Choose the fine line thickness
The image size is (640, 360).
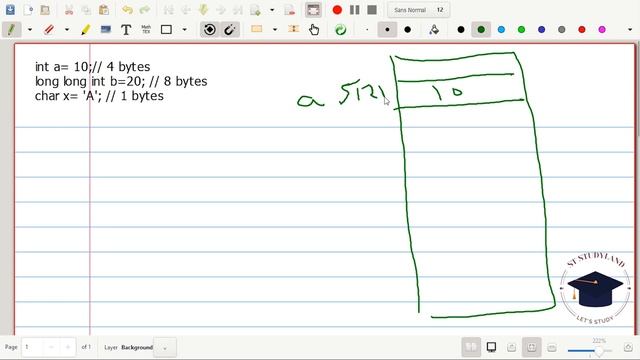367,29
